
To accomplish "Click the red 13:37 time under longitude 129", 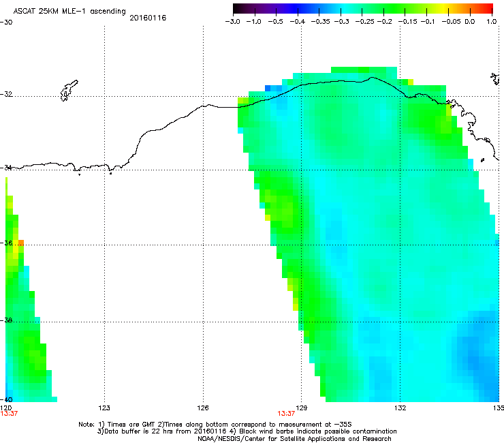I will coord(286,414).
